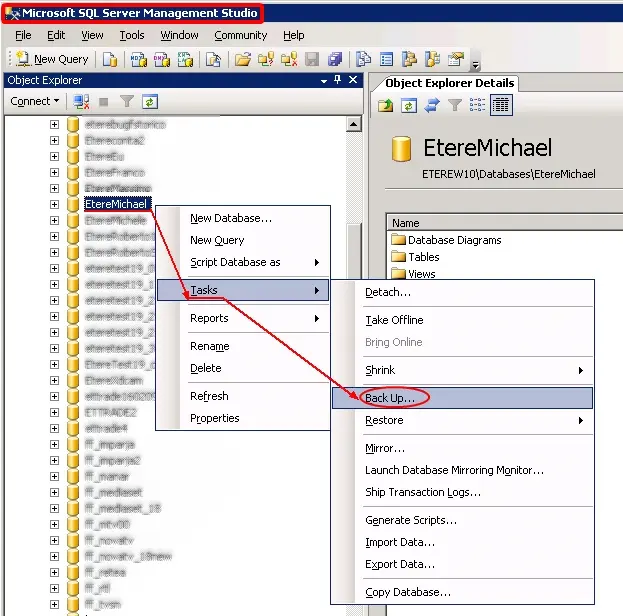Expand the Shrink submenu arrow
Screen dimensions: 623x616
[x=580, y=370]
